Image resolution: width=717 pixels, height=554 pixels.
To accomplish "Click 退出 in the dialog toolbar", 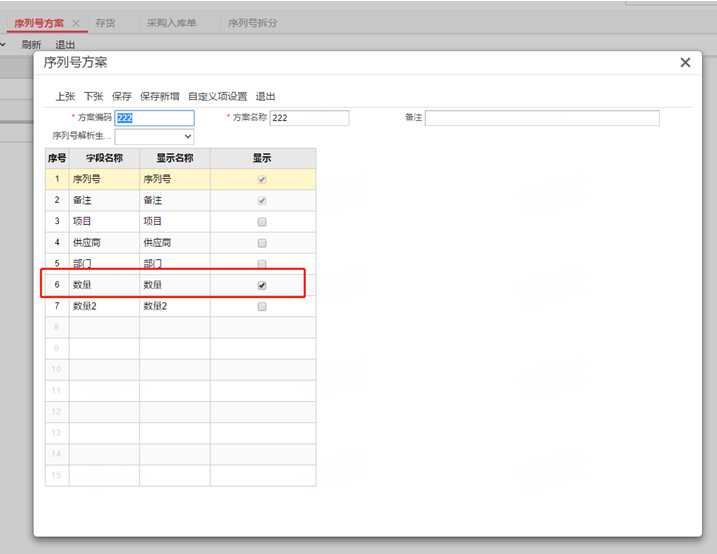I will click(x=265, y=96).
